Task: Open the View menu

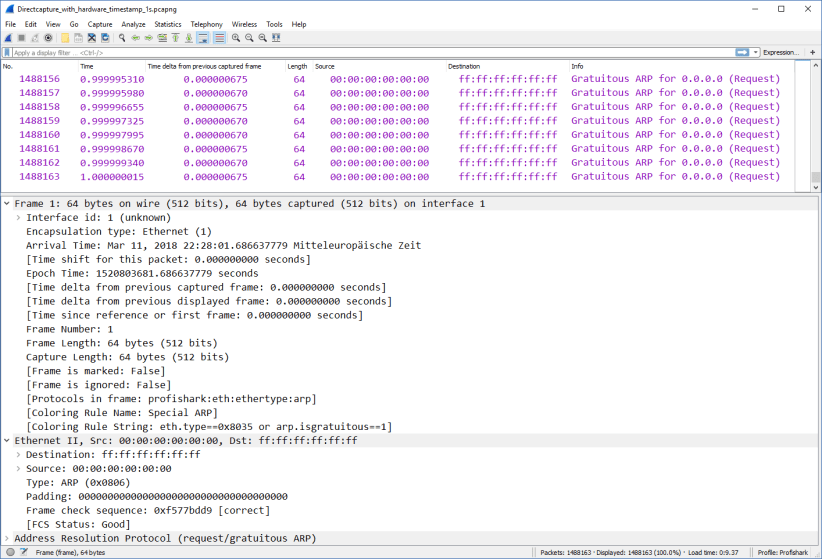Action: (53, 24)
